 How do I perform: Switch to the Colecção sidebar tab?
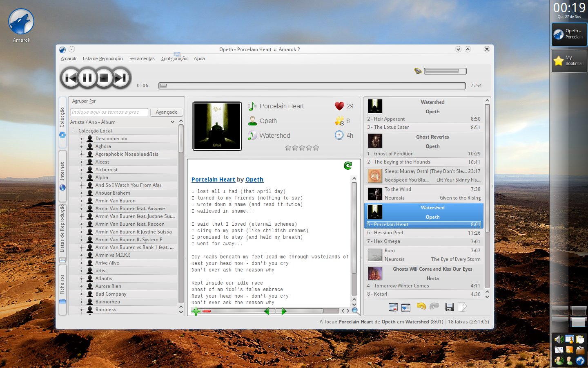(x=62, y=122)
